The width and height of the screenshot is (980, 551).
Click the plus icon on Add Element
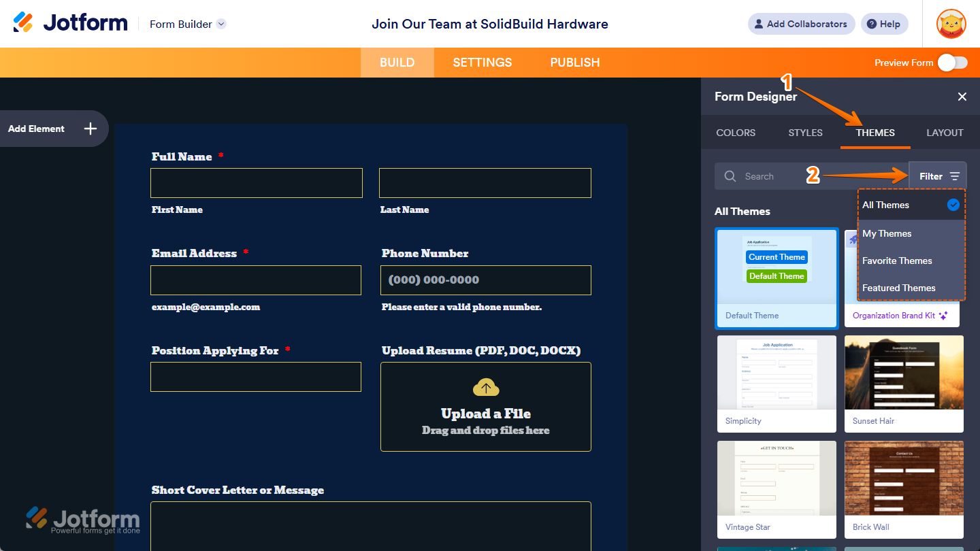tap(91, 129)
